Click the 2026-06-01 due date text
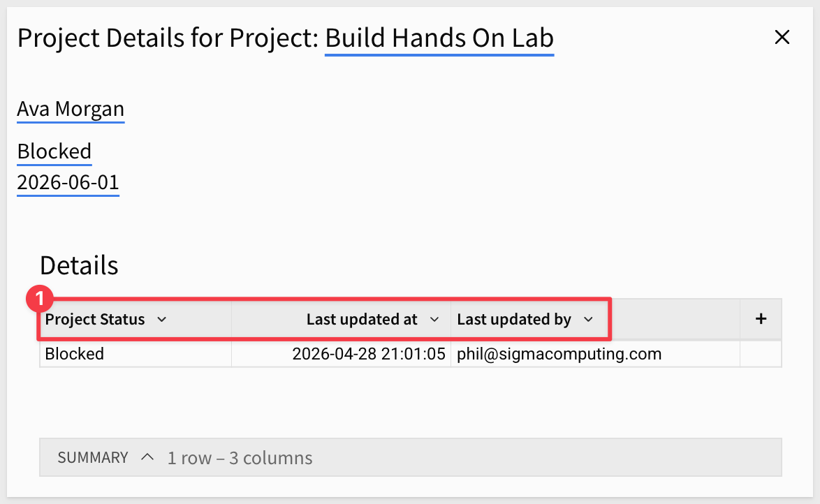The image size is (820, 504). click(x=68, y=182)
